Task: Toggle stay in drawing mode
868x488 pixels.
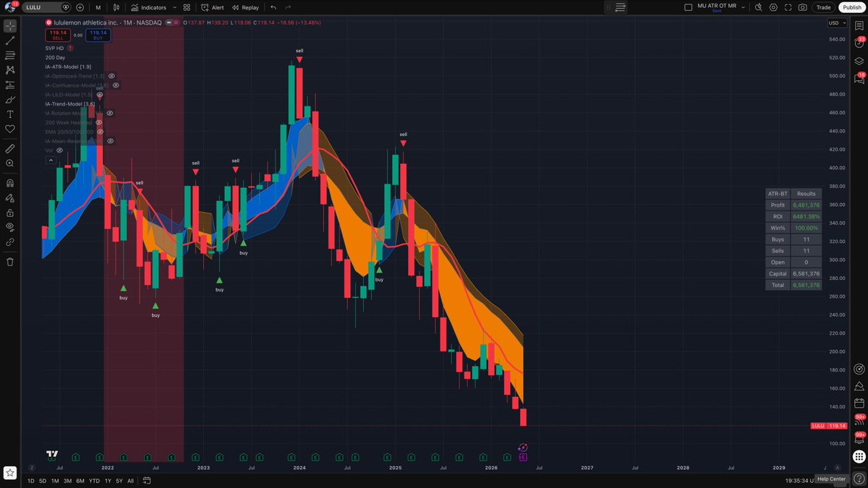Action: (x=10, y=197)
